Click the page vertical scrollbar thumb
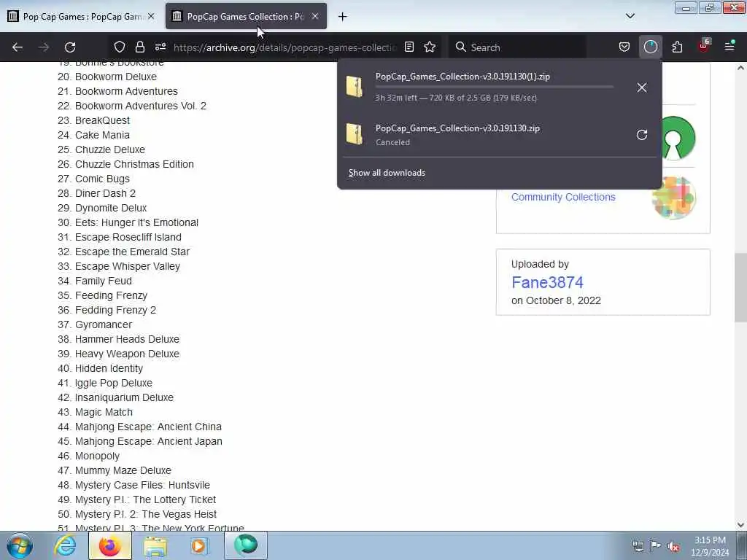Image resolution: width=747 pixels, height=560 pixels. click(x=740, y=288)
